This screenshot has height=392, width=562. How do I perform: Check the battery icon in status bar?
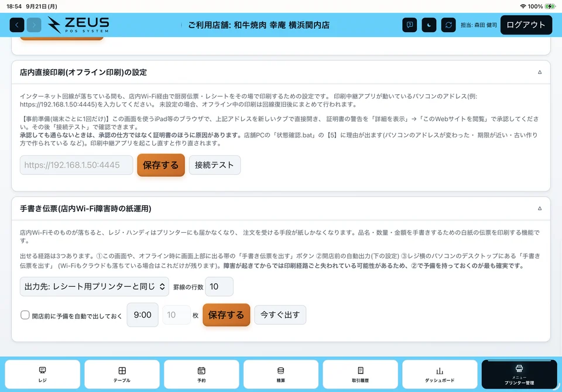[550, 6]
